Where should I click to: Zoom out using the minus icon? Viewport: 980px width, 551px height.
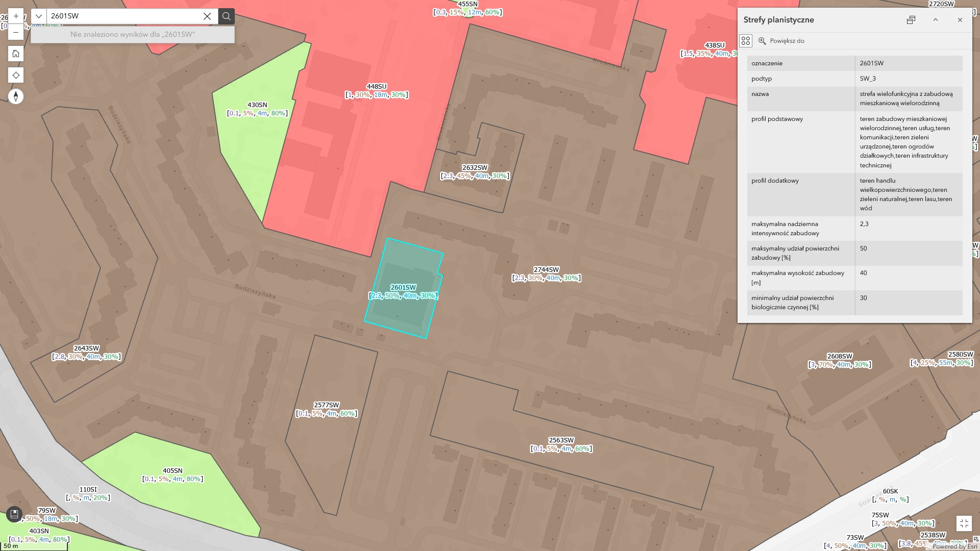[16, 32]
